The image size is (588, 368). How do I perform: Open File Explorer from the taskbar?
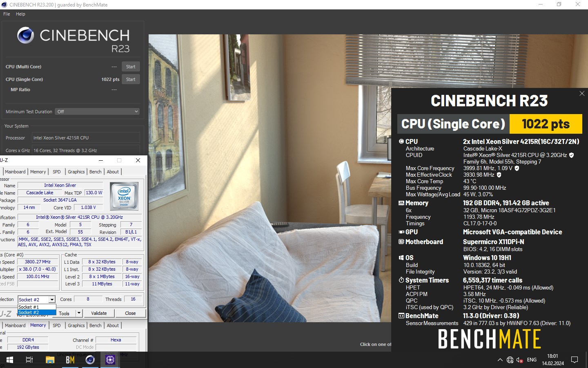click(50, 360)
